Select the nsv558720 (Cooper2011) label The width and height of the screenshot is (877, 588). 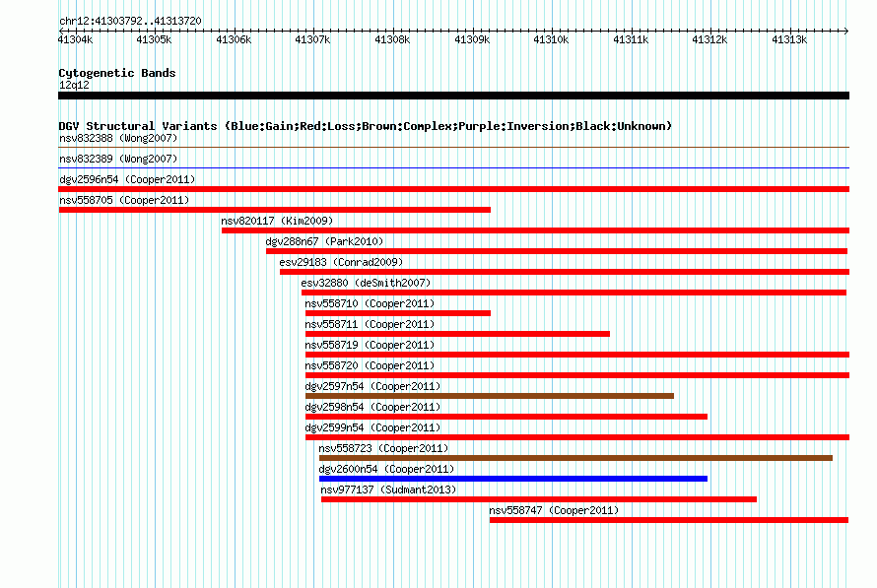point(370,365)
